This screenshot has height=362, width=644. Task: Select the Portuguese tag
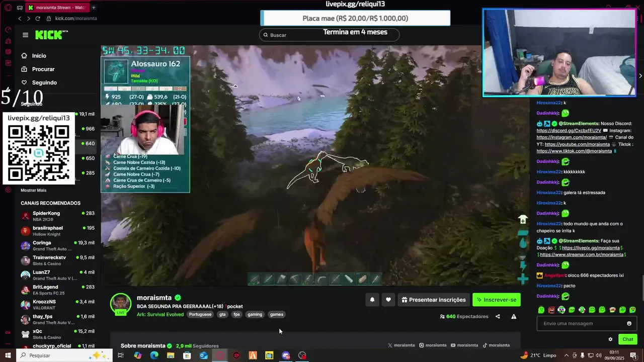coord(200,315)
